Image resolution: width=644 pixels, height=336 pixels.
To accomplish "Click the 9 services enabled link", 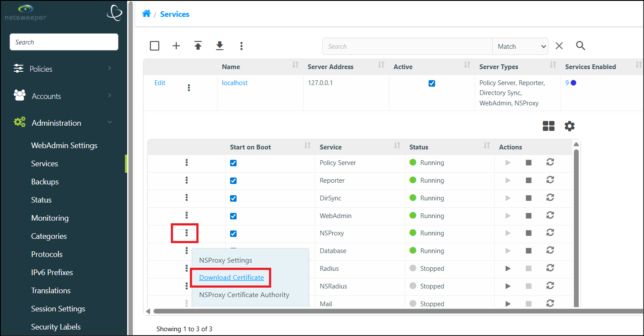I will pos(567,83).
